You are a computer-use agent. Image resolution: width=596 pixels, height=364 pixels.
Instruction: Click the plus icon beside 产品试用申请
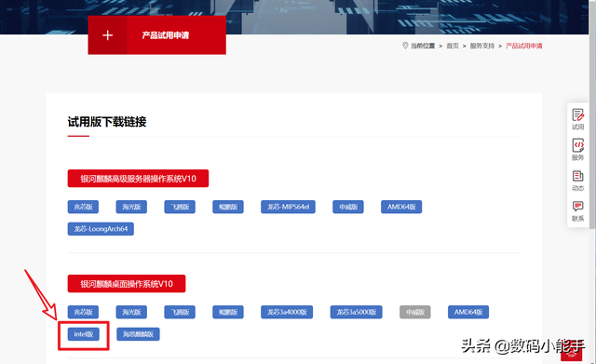108,35
